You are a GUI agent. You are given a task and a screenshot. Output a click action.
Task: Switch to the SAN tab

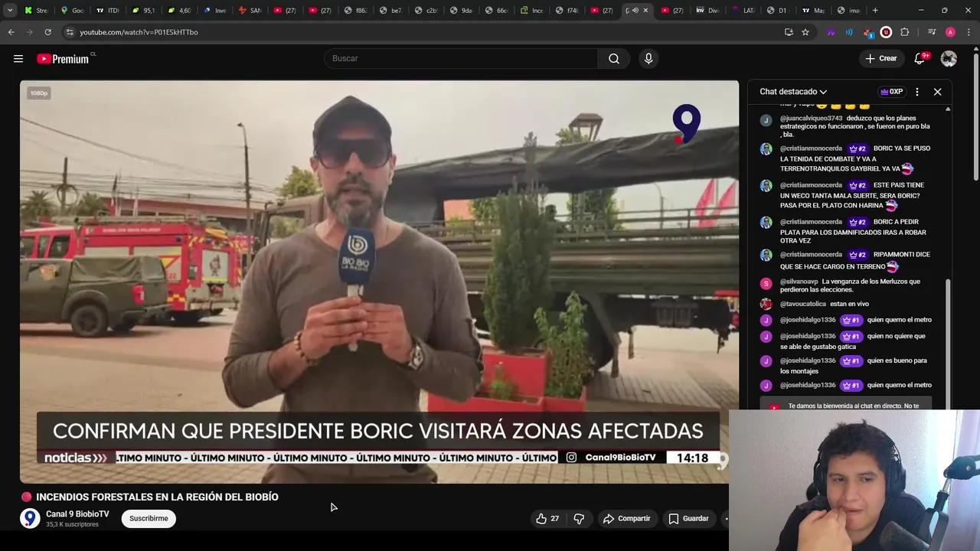(x=250, y=10)
